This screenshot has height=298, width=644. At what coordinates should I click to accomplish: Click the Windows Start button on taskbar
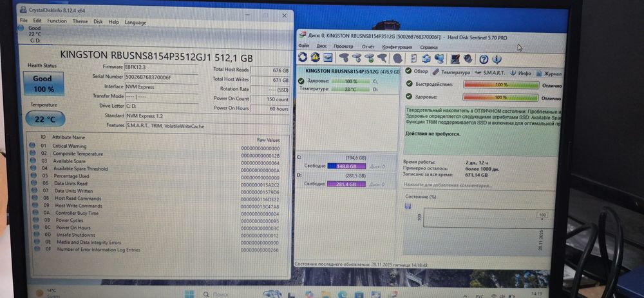[x=189, y=294]
